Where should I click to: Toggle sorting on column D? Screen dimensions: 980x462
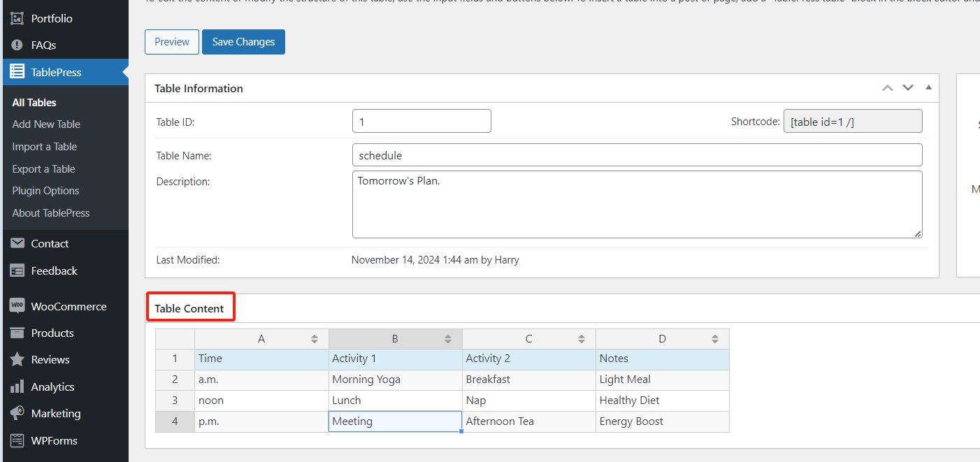click(x=715, y=338)
